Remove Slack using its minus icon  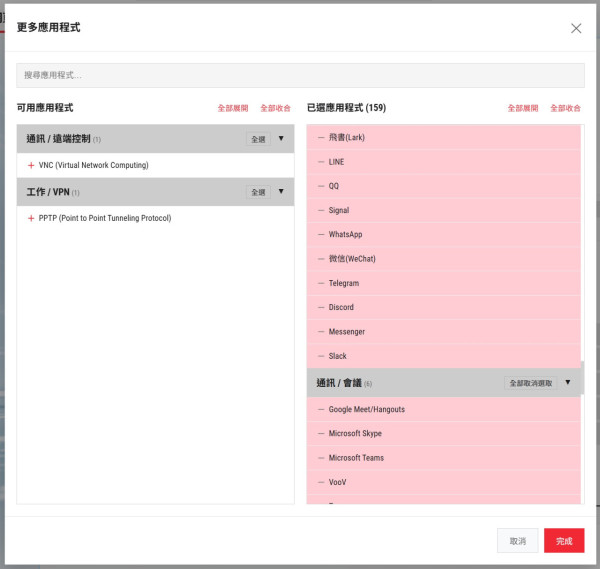pyautogui.click(x=321, y=356)
